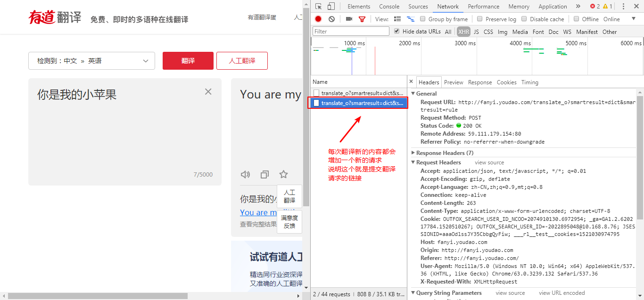
Task: Filter requests by All types
Action: [x=448, y=32]
